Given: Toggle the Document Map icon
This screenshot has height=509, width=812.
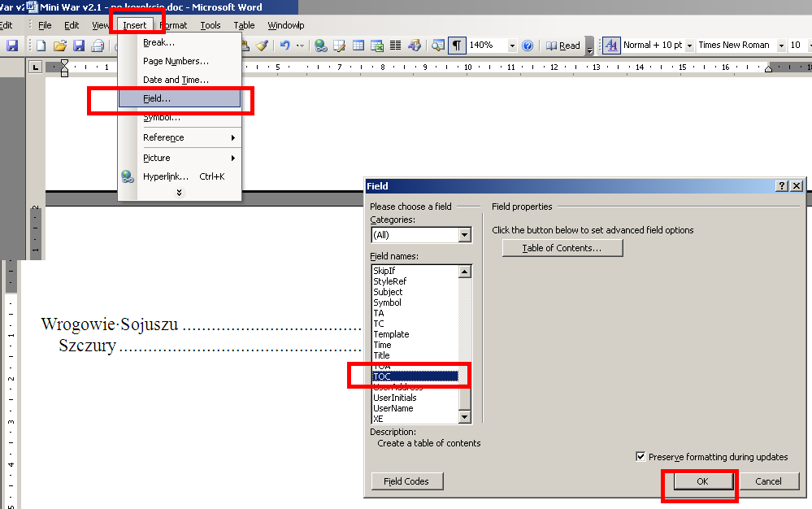Looking at the screenshot, I should pyautogui.click(x=438, y=46).
